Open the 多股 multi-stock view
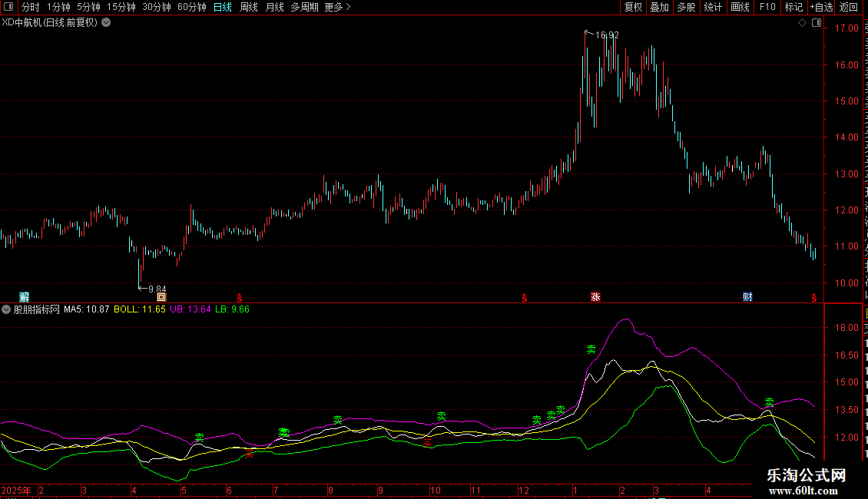The height and width of the screenshot is (499, 868). 686,7
